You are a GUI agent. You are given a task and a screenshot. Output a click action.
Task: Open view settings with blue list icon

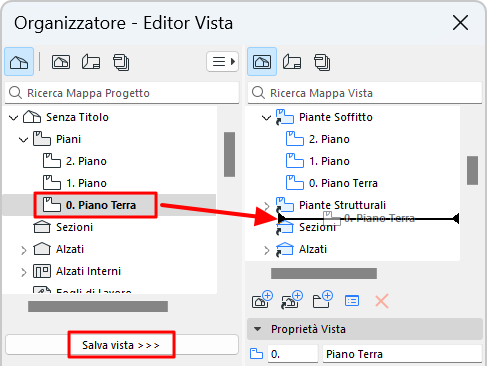tap(352, 301)
